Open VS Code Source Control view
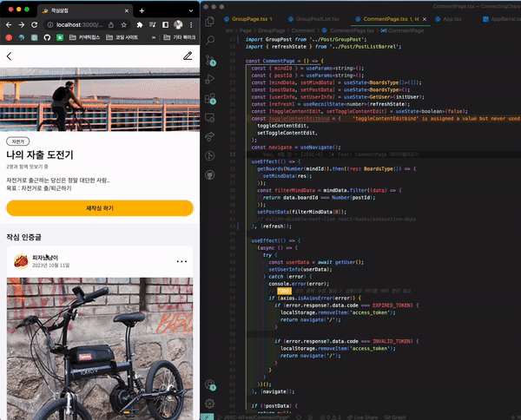The width and height of the screenshot is (521, 420). pos(210,60)
